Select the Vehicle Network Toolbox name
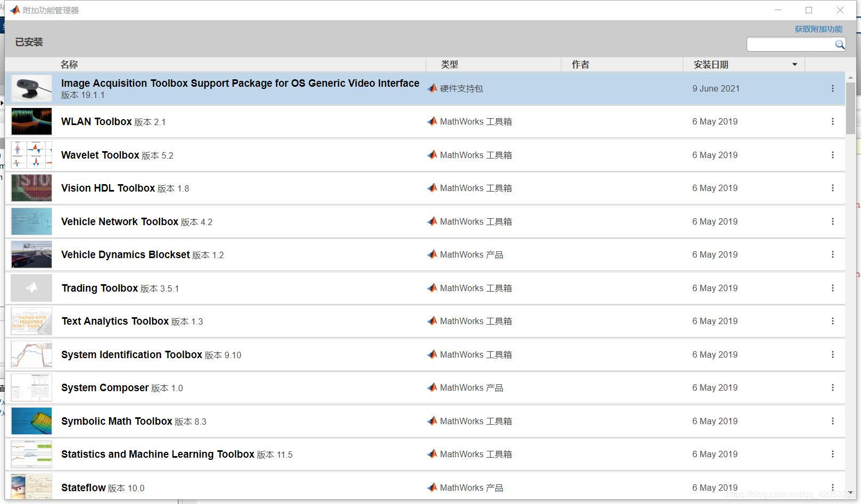Image resolution: width=861 pixels, height=504 pixels. [x=120, y=221]
